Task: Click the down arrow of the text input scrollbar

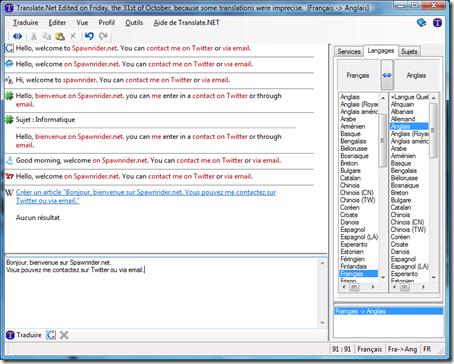Action: 322,323
